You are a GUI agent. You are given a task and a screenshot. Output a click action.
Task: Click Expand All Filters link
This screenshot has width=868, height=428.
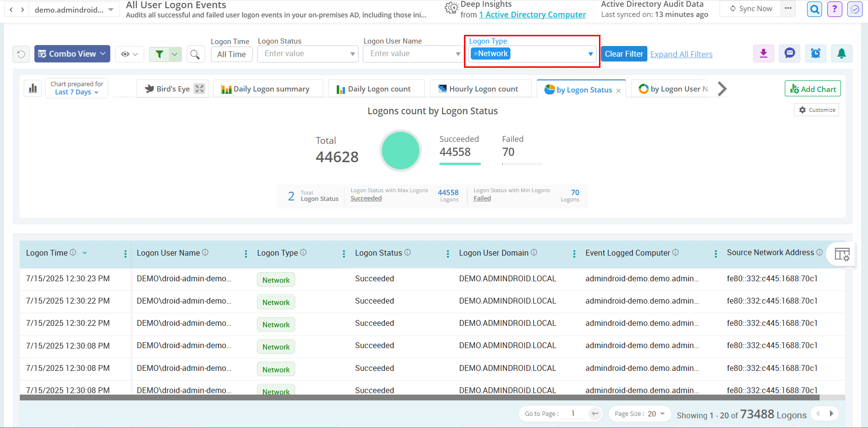point(681,54)
